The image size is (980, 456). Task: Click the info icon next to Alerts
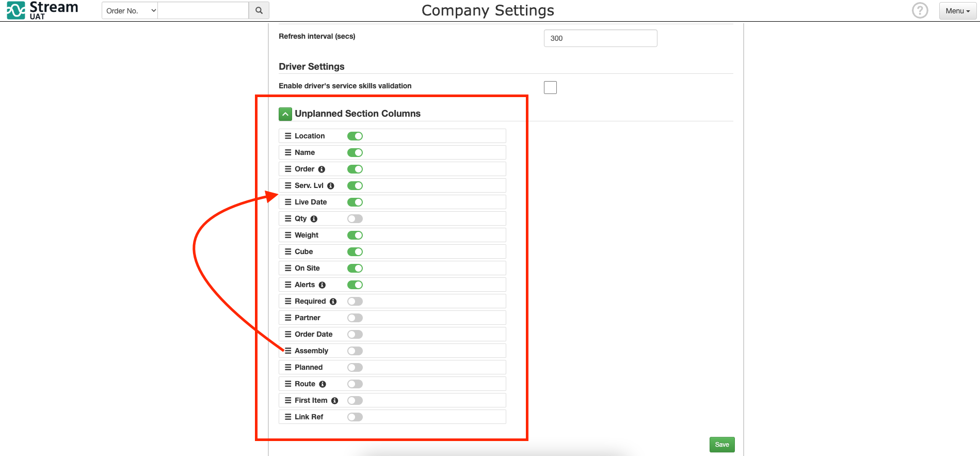pos(322,285)
